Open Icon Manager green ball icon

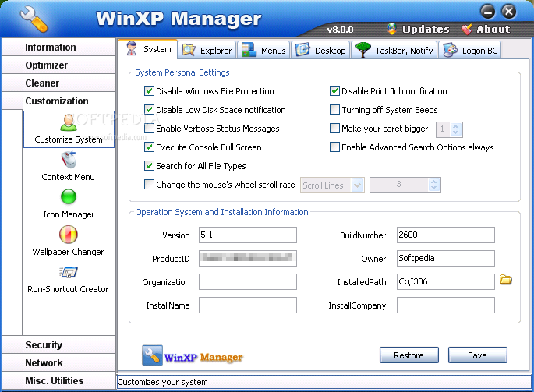(69, 197)
